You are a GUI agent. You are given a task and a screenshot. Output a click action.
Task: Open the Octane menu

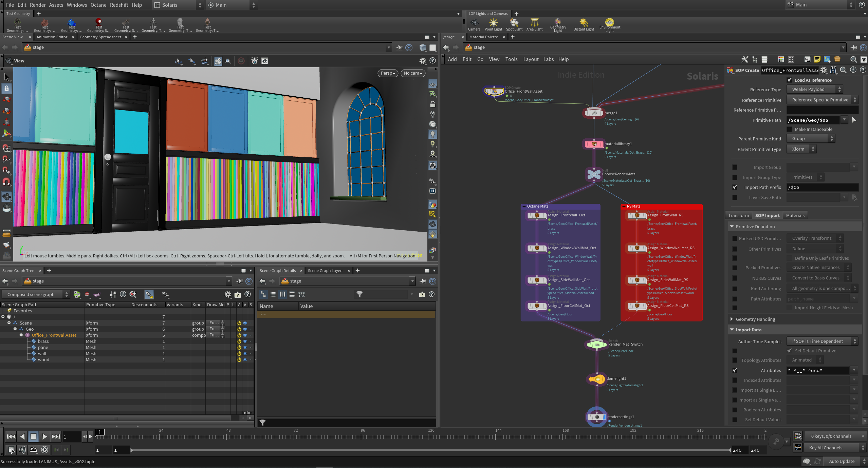(x=98, y=5)
